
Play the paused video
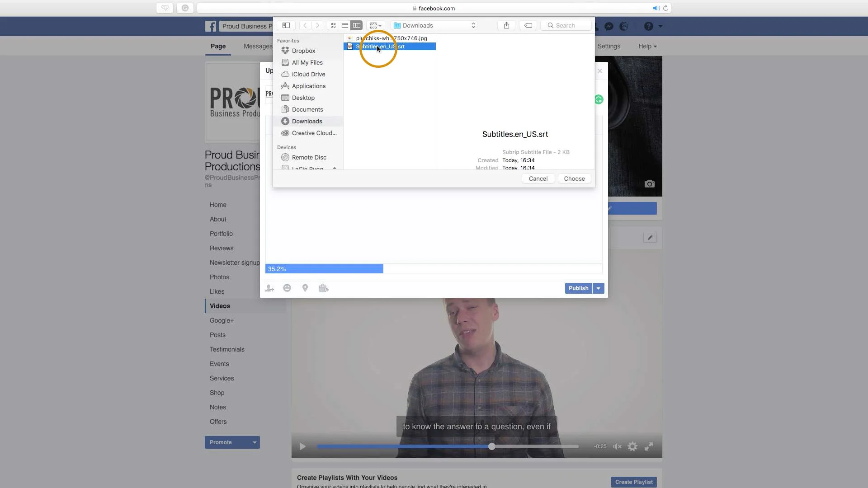pos(302,446)
